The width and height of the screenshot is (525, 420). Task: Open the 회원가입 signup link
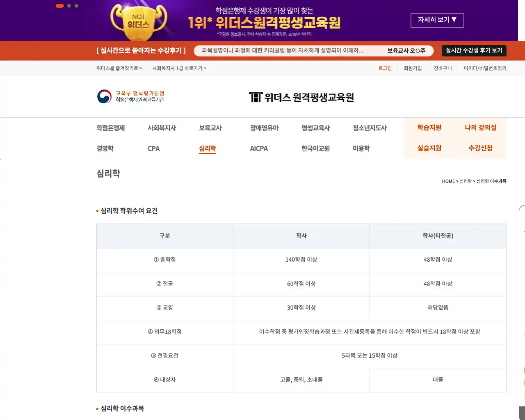(413, 68)
